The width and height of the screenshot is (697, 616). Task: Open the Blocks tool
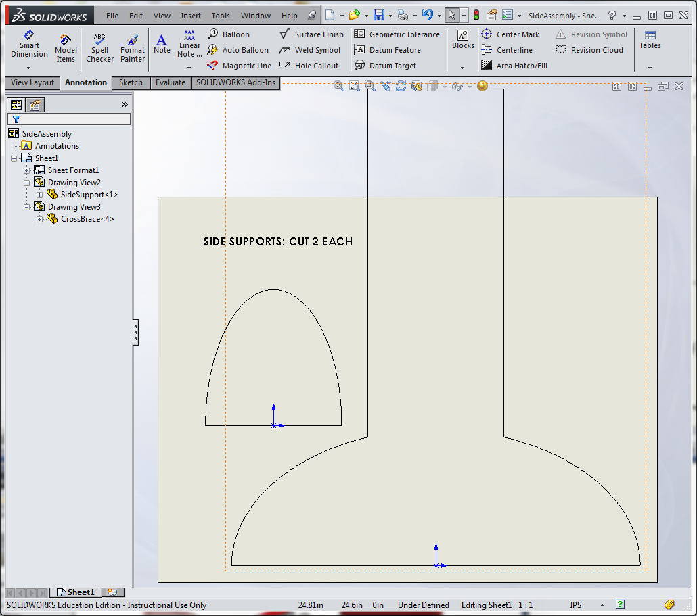(x=463, y=39)
